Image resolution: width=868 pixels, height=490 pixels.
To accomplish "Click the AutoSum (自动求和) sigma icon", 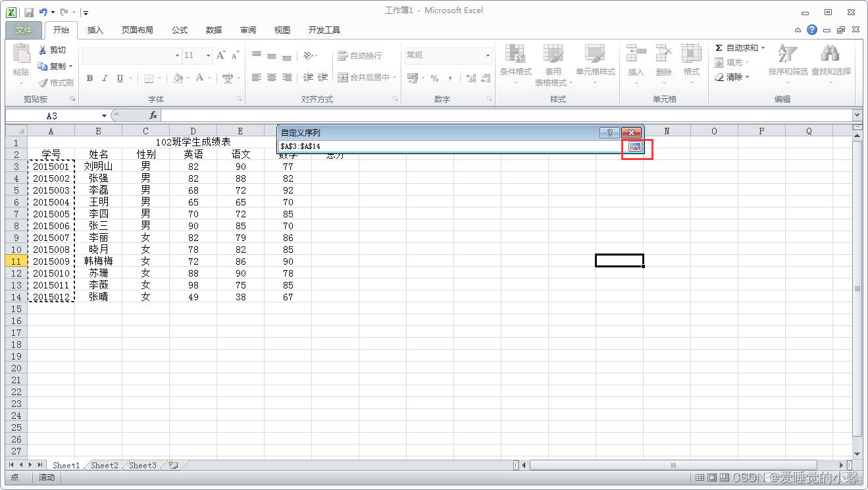I will coord(719,48).
